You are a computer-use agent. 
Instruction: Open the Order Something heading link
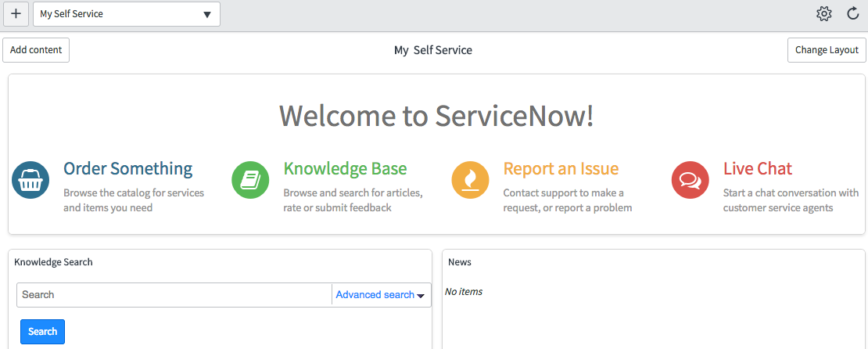click(127, 169)
